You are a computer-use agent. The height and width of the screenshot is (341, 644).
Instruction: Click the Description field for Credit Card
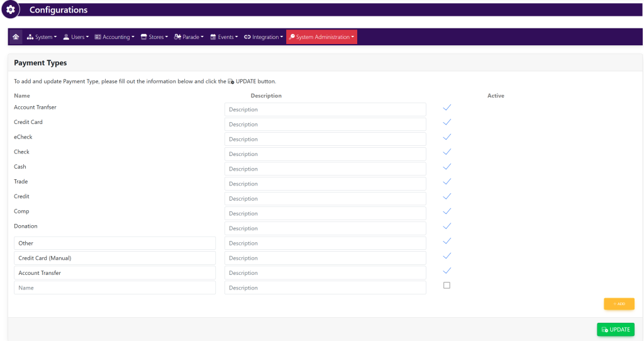click(x=325, y=125)
